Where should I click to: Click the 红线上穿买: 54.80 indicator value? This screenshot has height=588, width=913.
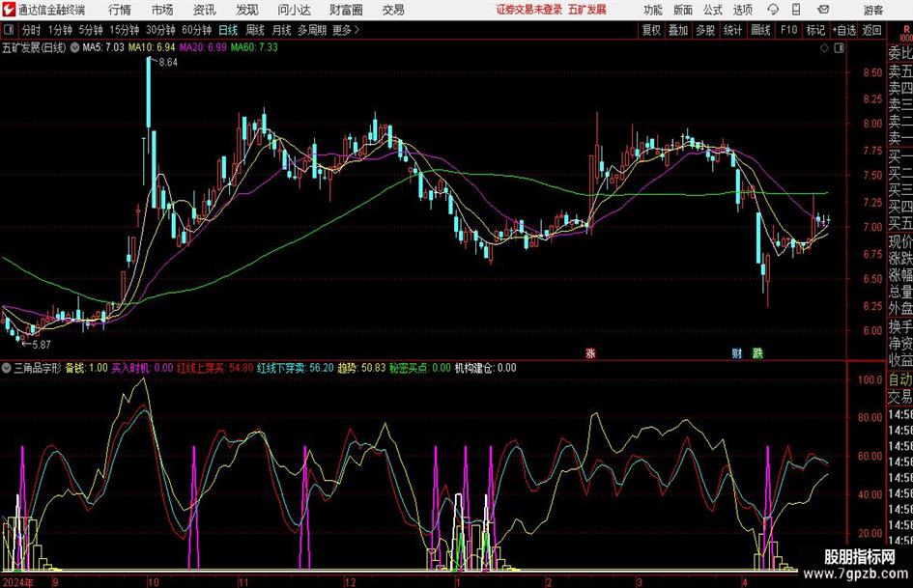coord(214,368)
